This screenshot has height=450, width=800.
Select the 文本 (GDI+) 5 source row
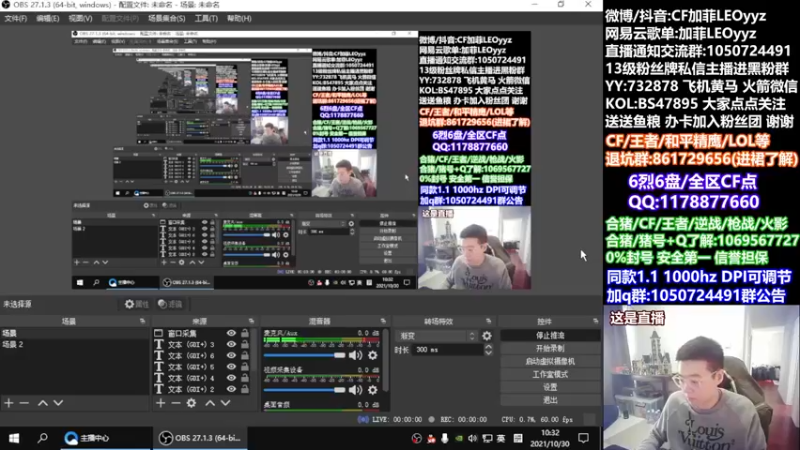(x=202, y=367)
